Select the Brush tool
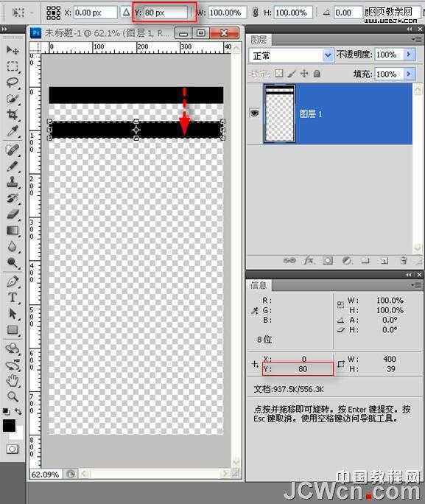This screenshot has height=504, width=425. [x=13, y=166]
